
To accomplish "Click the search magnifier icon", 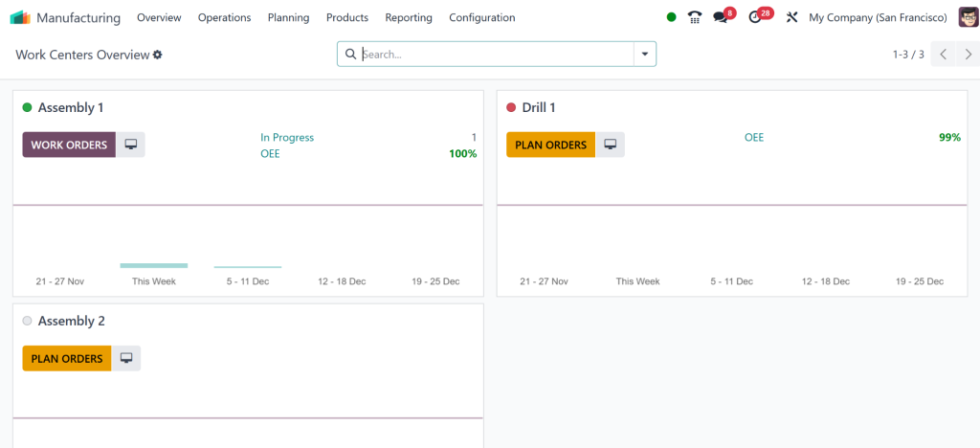I will (x=350, y=55).
